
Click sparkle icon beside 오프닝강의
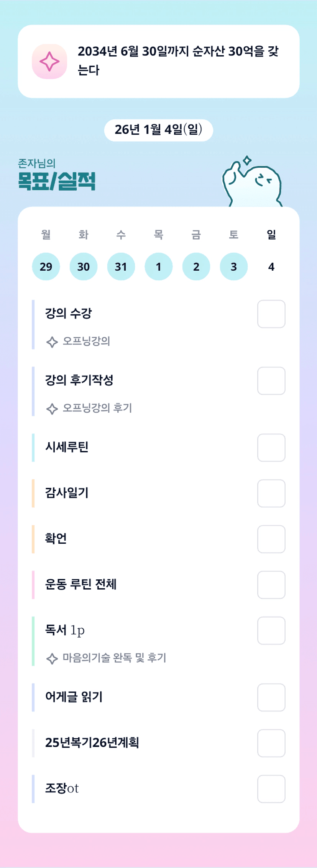52,342
